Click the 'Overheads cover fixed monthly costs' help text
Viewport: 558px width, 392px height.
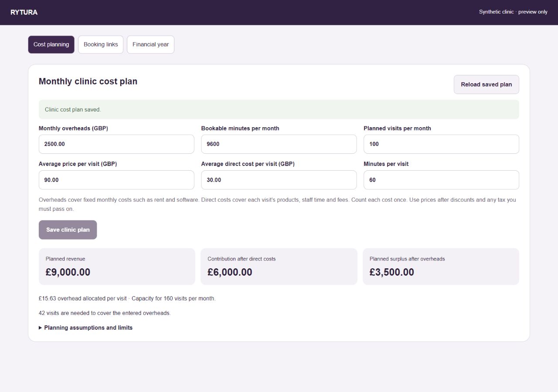277,204
